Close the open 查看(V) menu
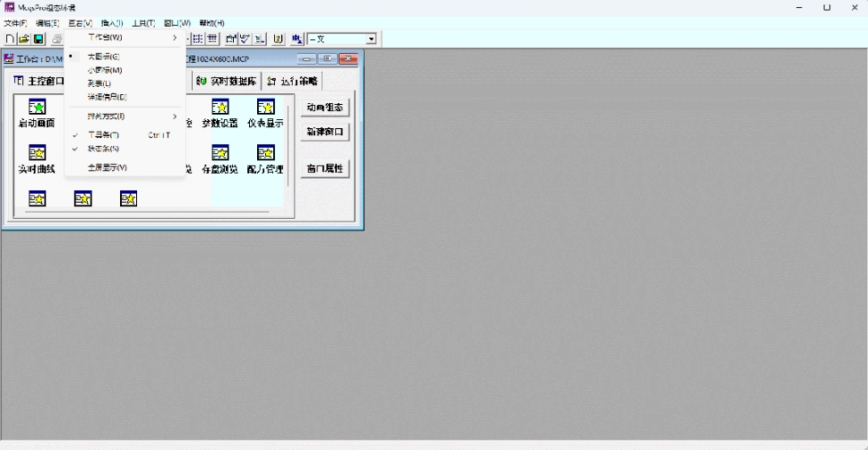The height and width of the screenshot is (450, 868). pyautogui.click(x=81, y=23)
